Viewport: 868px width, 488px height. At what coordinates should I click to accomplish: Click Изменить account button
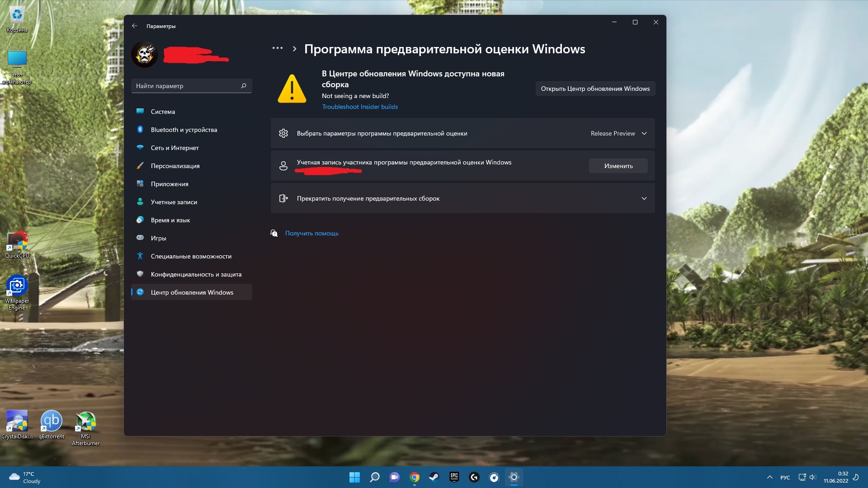coord(618,166)
